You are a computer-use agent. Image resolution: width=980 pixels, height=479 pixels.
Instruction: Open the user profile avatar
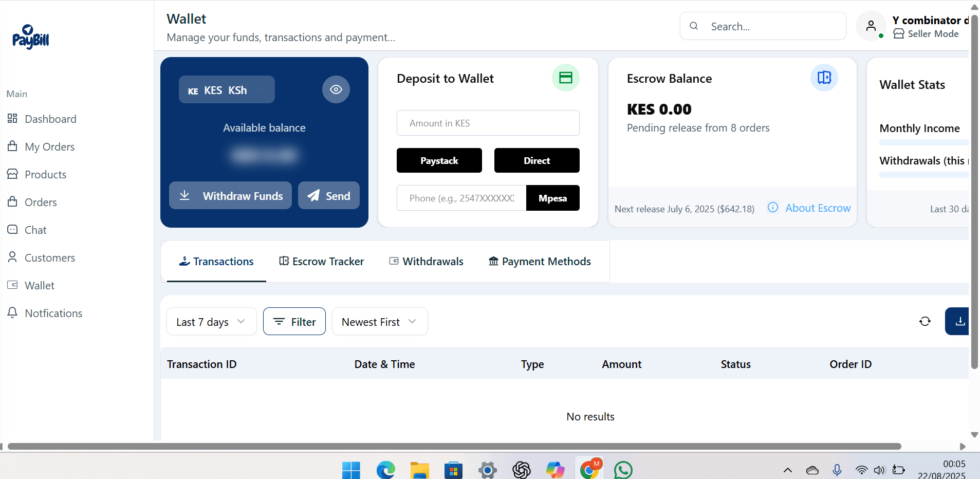[871, 26]
